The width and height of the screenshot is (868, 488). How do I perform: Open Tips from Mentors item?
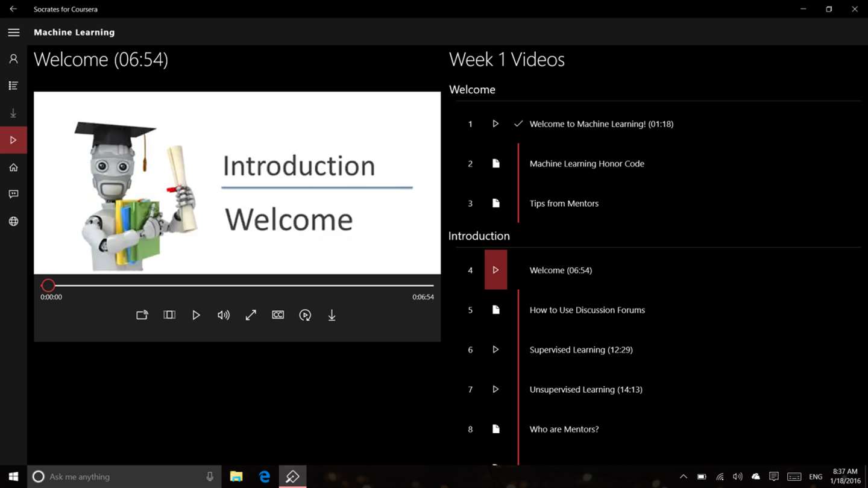coord(564,204)
